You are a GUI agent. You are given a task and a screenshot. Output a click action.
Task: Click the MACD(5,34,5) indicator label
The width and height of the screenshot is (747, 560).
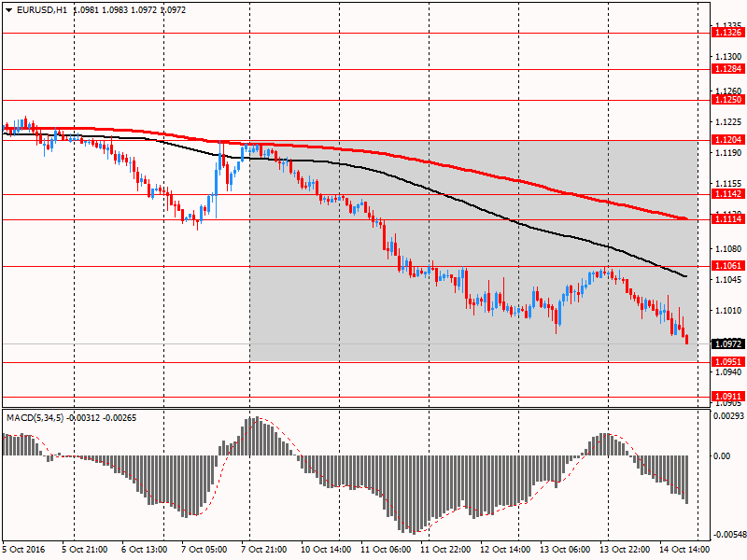tap(36, 417)
